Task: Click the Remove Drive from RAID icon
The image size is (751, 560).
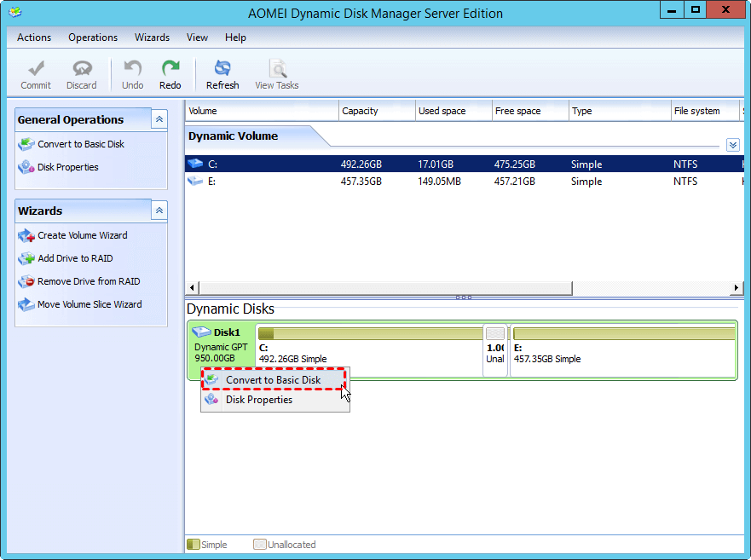Action: tap(26, 281)
